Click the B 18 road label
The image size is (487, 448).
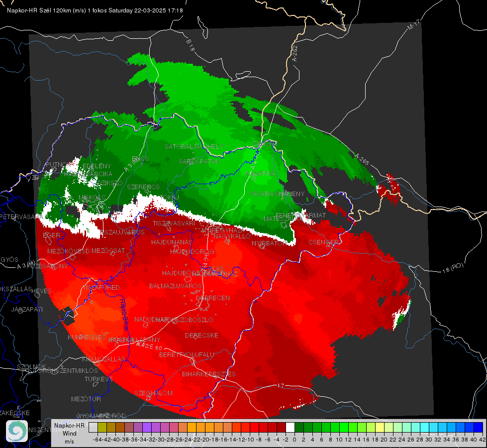(x=191, y=45)
